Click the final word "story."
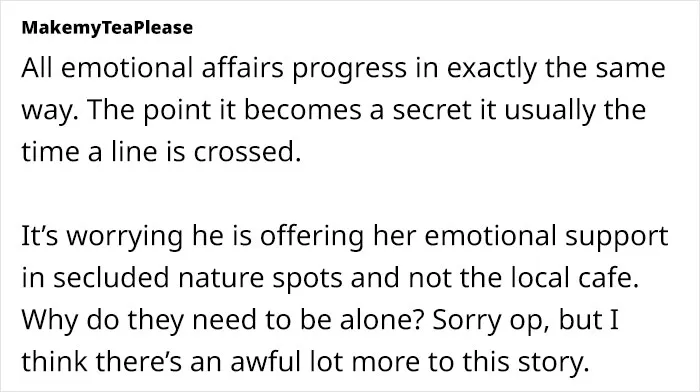700x392 pixels. point(553,362)
